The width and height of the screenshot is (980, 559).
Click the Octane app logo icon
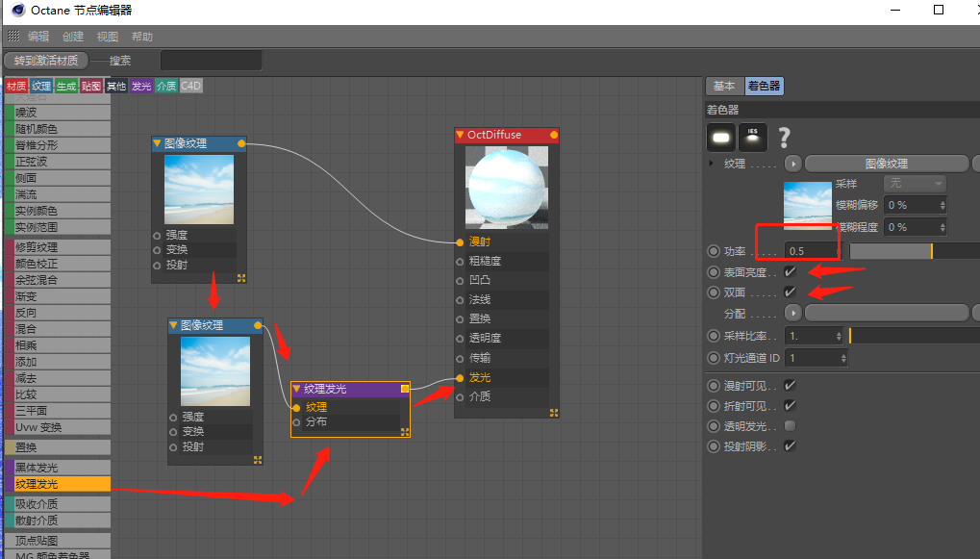coord(18,10)
